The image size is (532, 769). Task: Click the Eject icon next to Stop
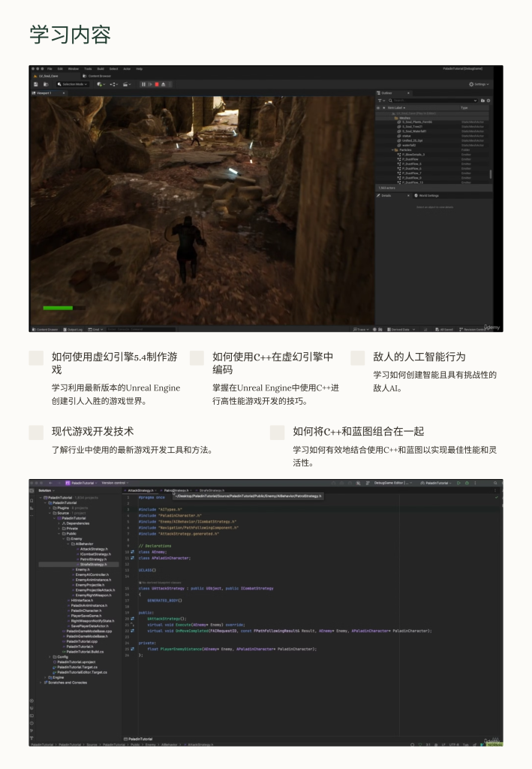tap(163, 84)
